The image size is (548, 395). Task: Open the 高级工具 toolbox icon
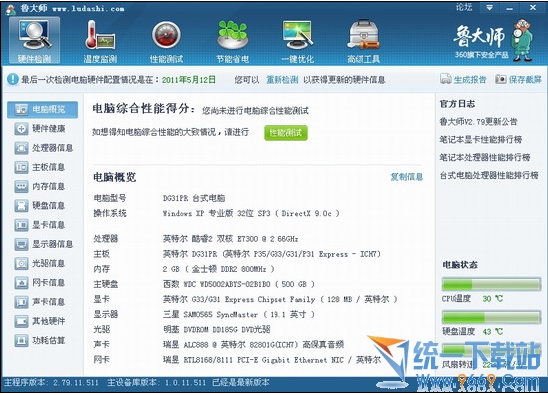(x=363, y=34)
